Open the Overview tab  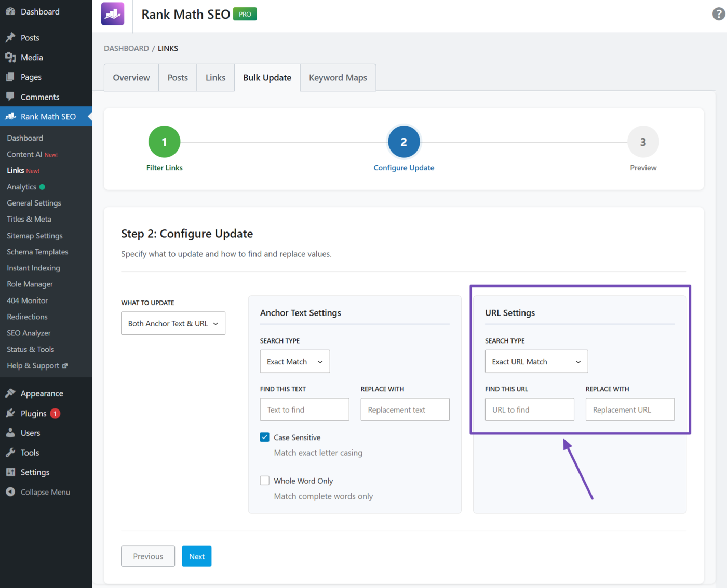[131, 77]
